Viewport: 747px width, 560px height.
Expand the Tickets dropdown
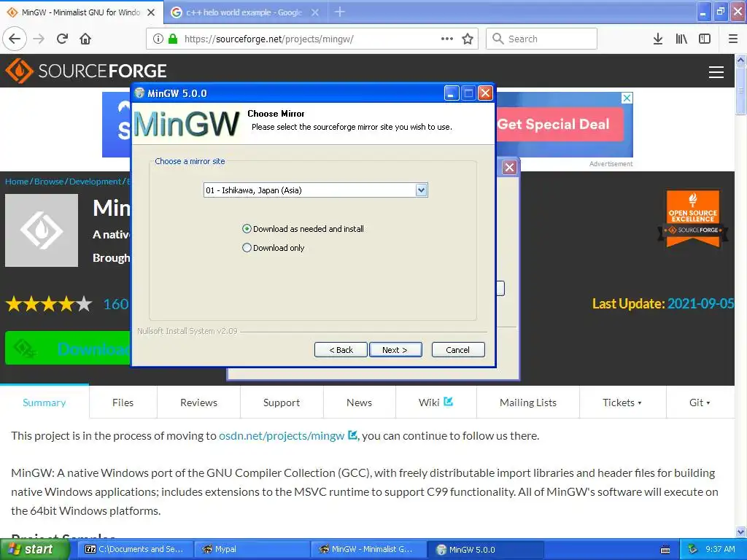(622, 402)
